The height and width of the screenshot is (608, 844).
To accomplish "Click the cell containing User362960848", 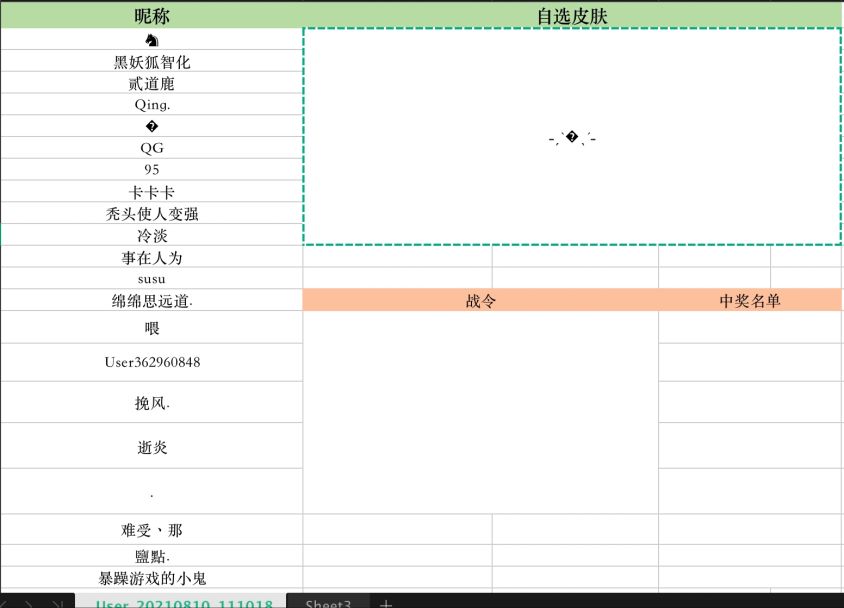I will 151,362.
